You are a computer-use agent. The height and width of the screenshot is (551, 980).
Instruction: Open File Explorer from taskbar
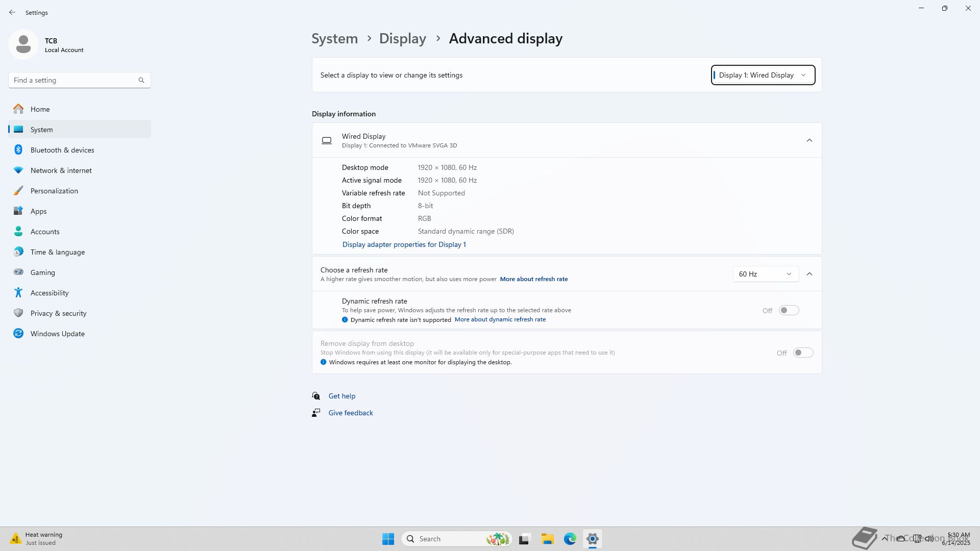(547, 539)
